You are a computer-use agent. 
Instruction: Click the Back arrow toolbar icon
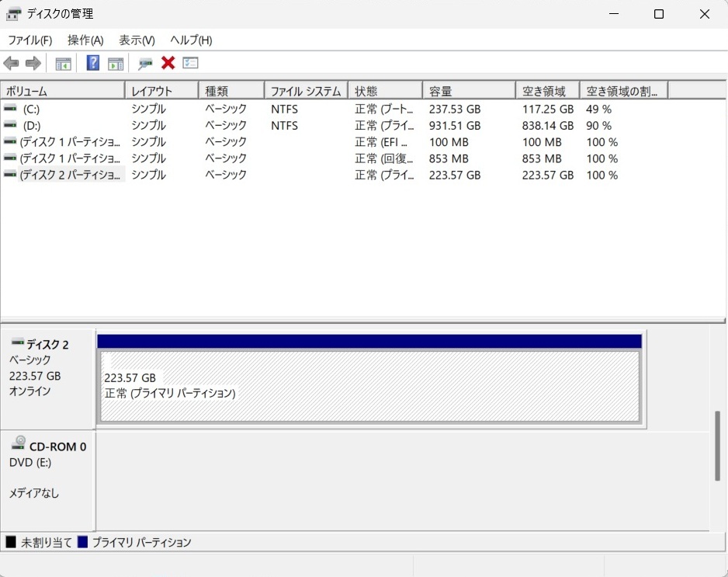coord(11,63)
